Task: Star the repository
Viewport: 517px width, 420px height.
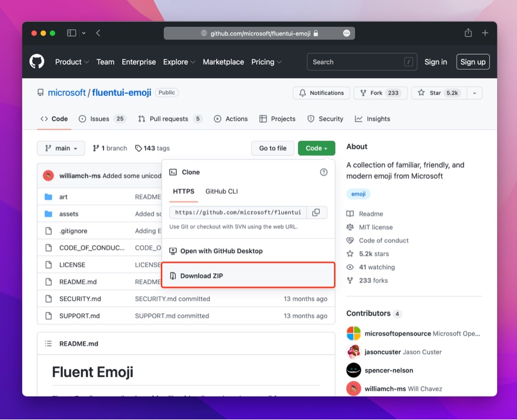Action: pyautogui.click(x=439, y=93)
